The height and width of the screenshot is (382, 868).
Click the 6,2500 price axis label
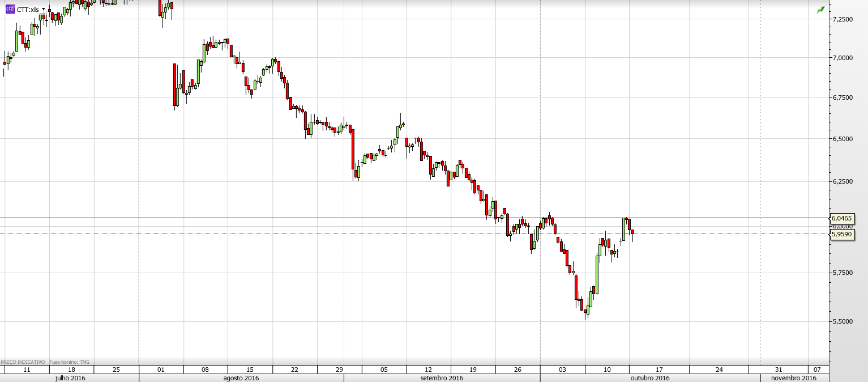843,181
